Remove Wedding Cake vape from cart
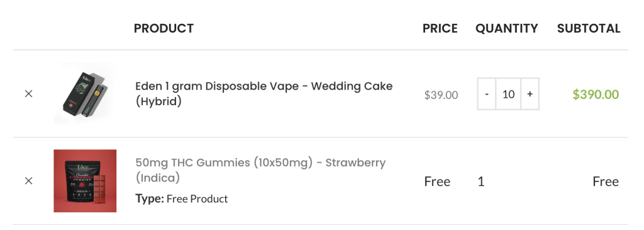 (28, 94)
